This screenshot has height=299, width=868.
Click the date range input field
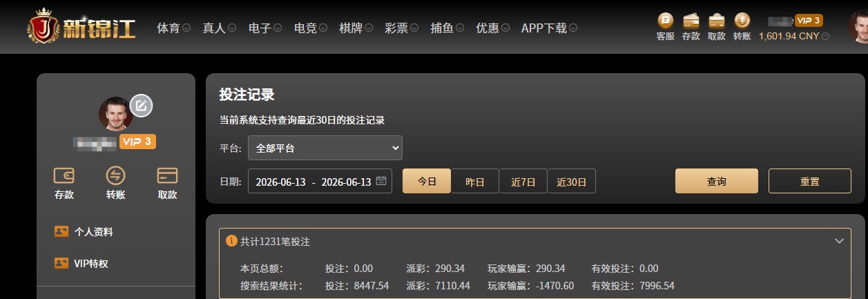coord(320,182)
